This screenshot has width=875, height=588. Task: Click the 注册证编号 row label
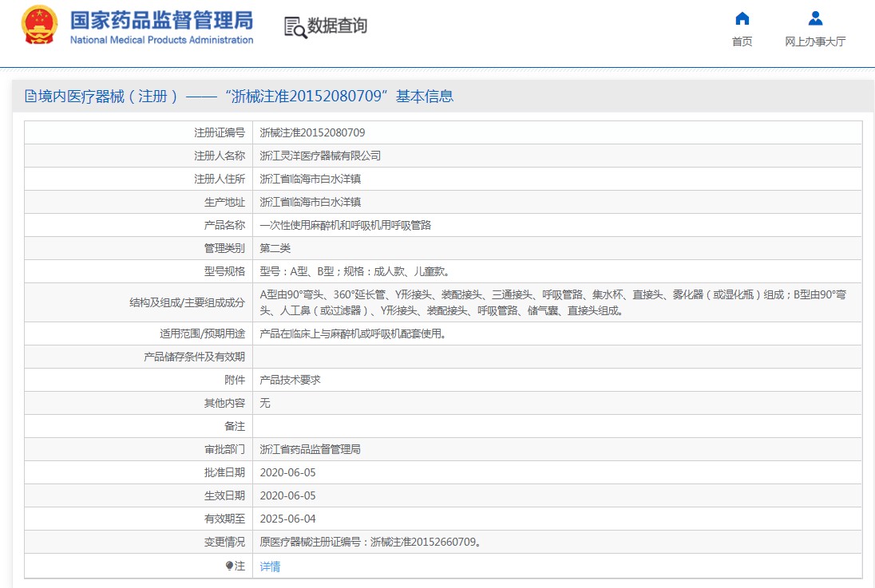[220, 132]
